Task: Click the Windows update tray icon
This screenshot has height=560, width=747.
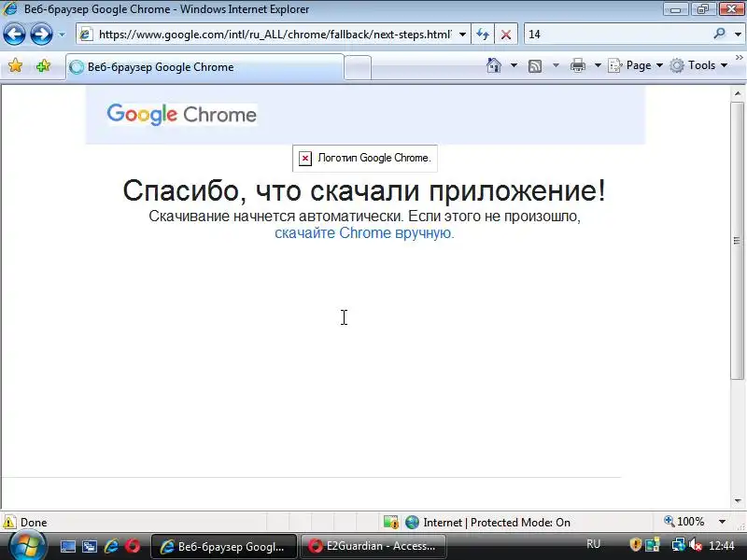Action: coord(653,545)
